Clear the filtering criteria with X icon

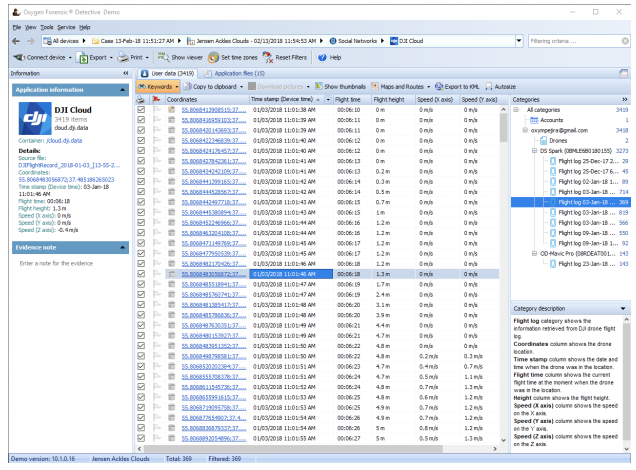(625, 41)
